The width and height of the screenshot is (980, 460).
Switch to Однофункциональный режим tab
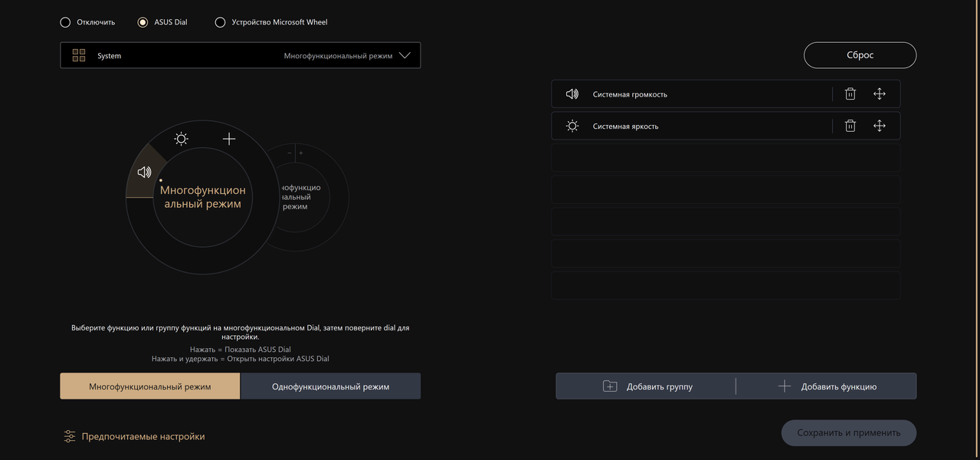tap(330, 386)
